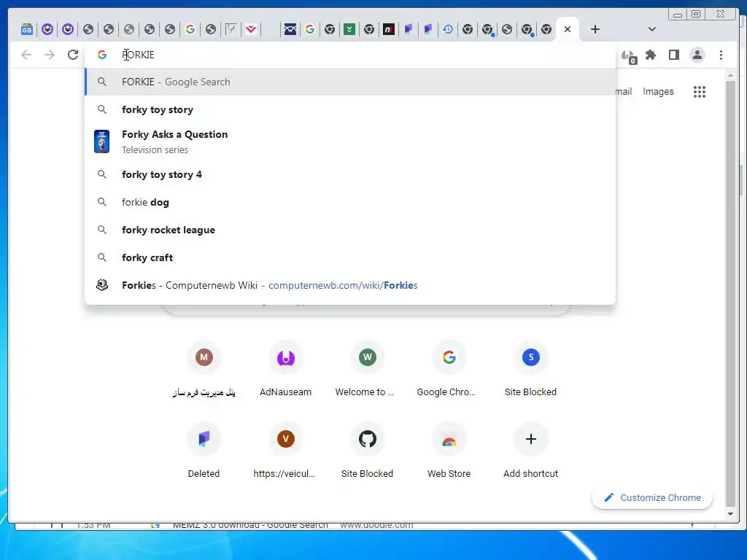This screenshot has width=747, height=560.
Task: Switch to the pink V-icon tab
Action: [251, 29]
